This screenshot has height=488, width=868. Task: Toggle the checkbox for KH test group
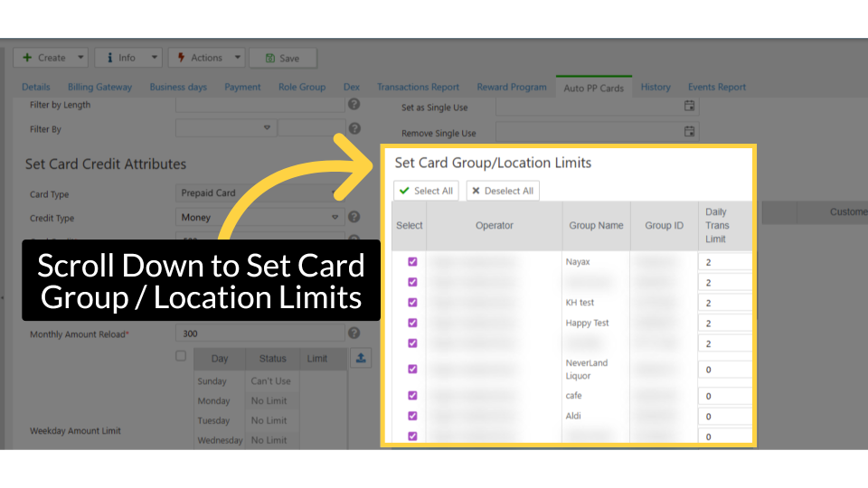(413, 303)
